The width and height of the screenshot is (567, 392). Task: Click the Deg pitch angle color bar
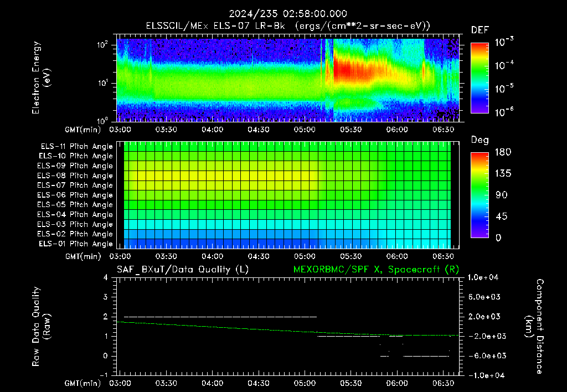(x=480, y=195)
